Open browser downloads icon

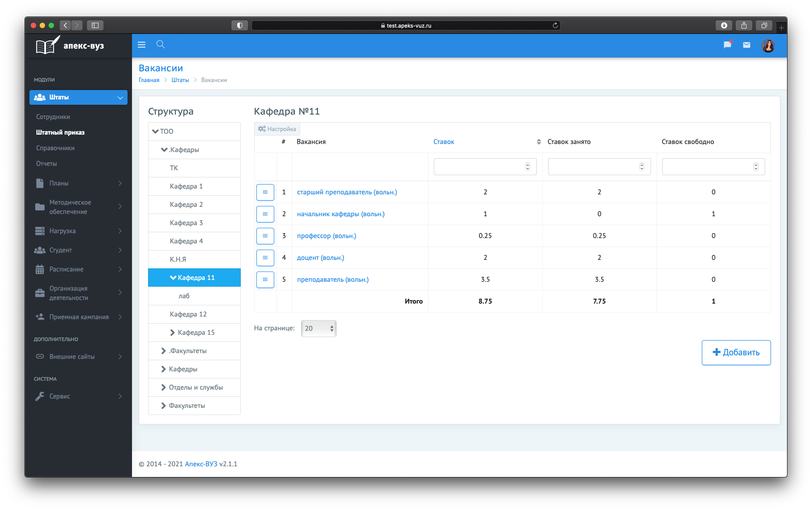click(724, 25)
